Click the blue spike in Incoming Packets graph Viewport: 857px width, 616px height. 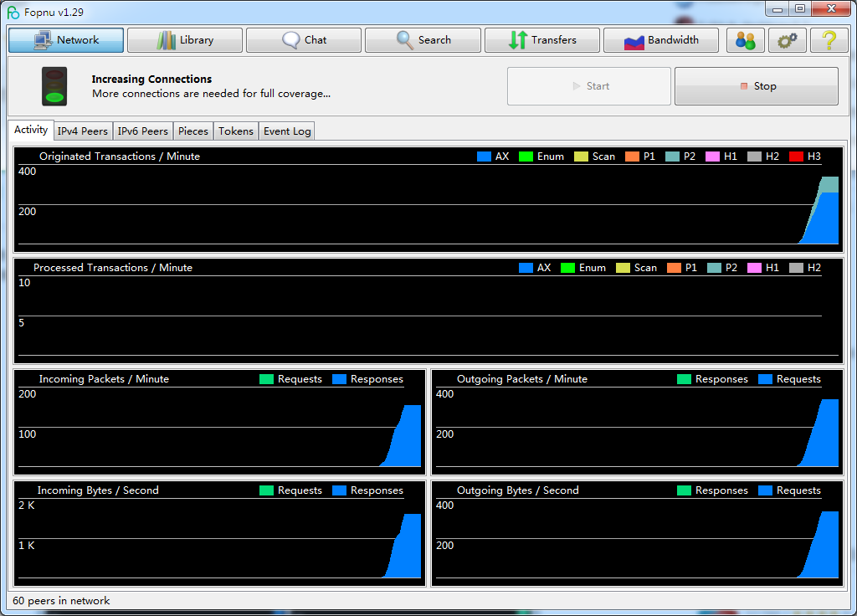408,440
